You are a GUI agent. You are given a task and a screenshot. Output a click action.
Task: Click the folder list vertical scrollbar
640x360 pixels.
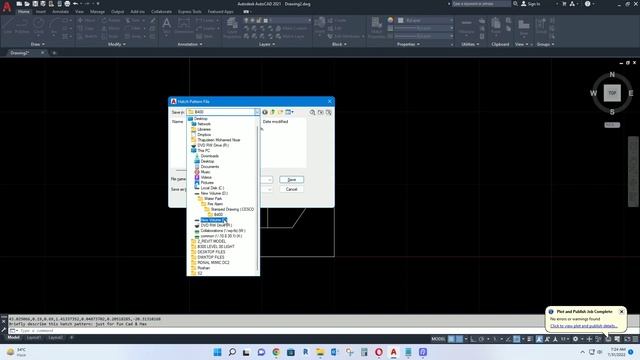coord(258,198)
